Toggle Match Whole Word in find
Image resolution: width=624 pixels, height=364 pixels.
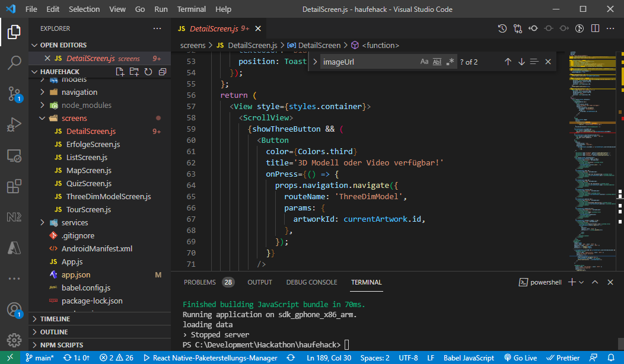point(437,62)
